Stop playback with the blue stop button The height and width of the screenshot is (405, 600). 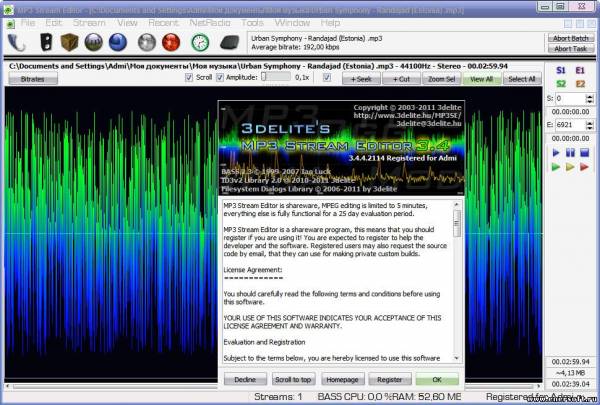[584, 153]
